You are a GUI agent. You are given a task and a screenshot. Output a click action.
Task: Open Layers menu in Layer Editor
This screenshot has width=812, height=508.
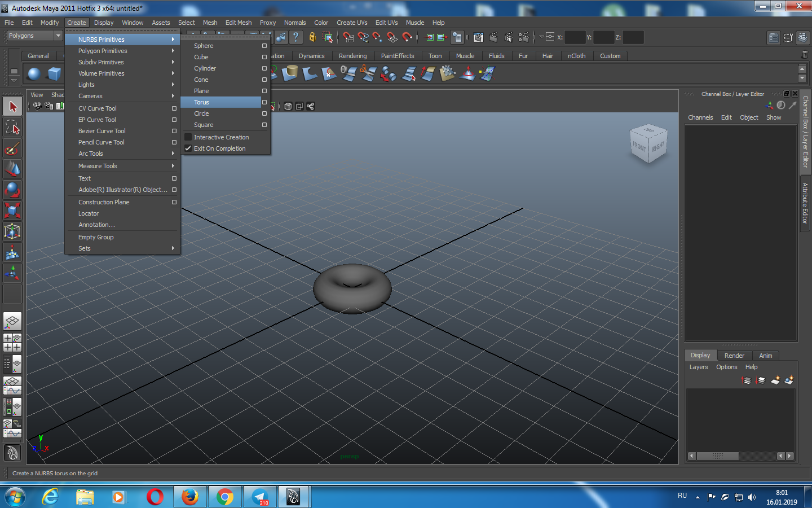(x=699, y=367)
